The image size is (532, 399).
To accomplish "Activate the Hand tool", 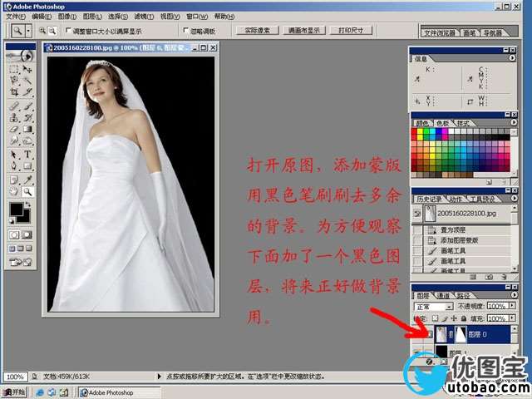I will point(14,192).
